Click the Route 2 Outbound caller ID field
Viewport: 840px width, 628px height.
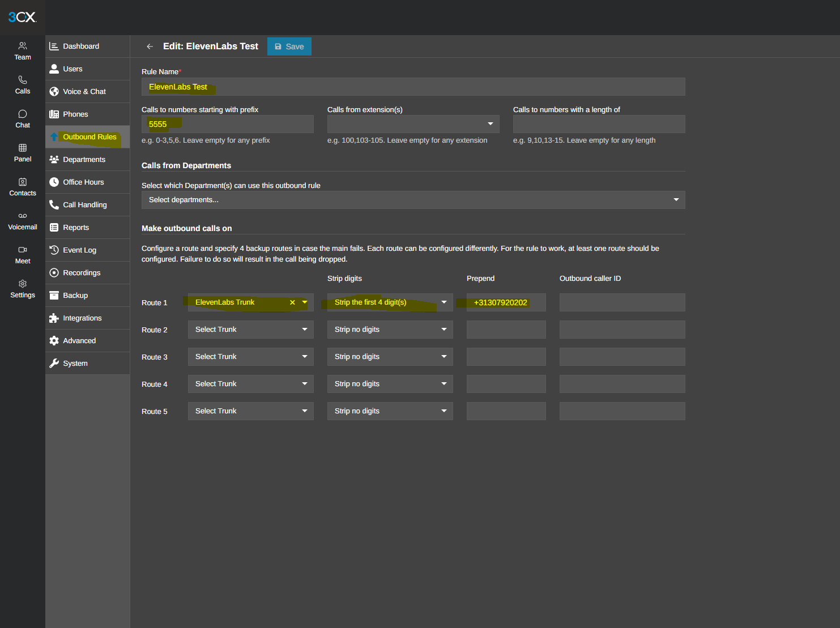[x=622, y=330]
